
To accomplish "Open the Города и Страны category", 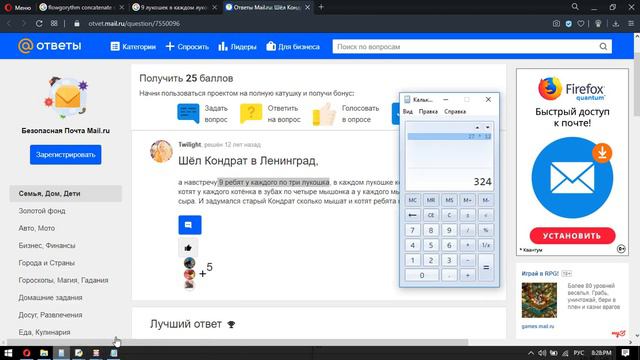I will [x=47, y=263].
